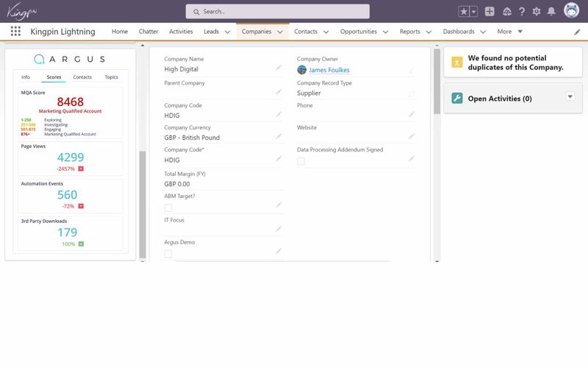The height and width of the screenshot is (368, 588).
Task: Click into the global Search field
Action: point(278,12)
